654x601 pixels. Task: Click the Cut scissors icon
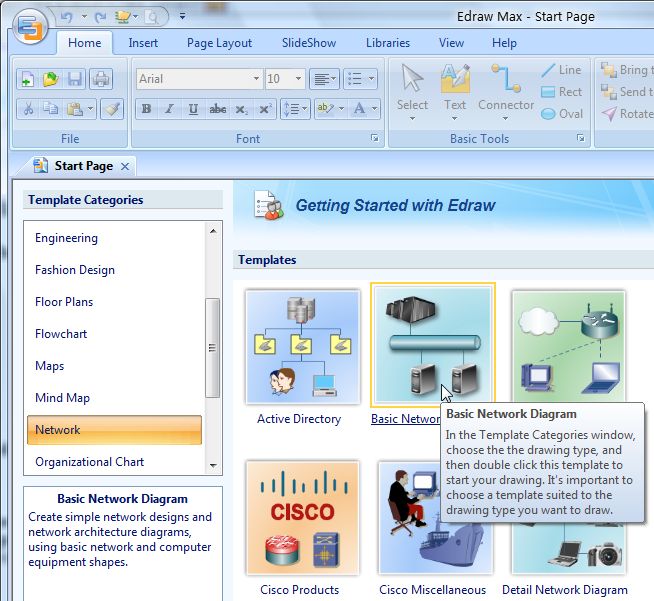point(28,109)
